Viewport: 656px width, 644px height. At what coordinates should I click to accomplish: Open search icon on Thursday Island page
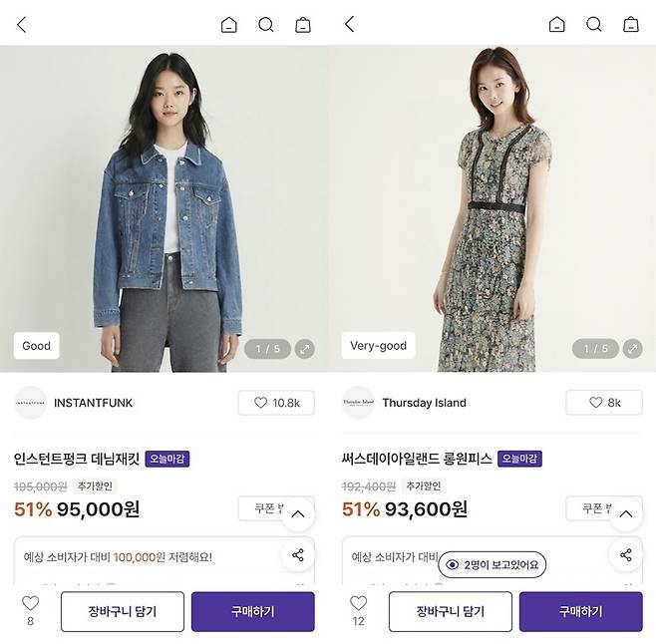(x=593, y=25)
